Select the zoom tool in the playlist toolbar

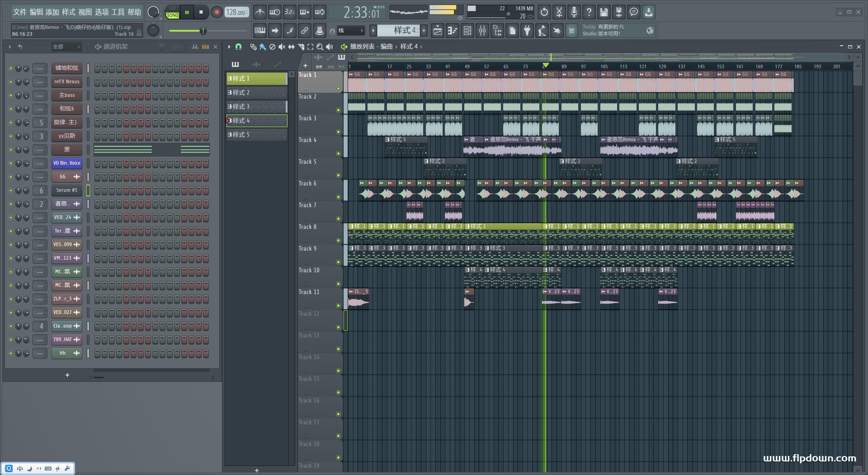coord(320,47)
